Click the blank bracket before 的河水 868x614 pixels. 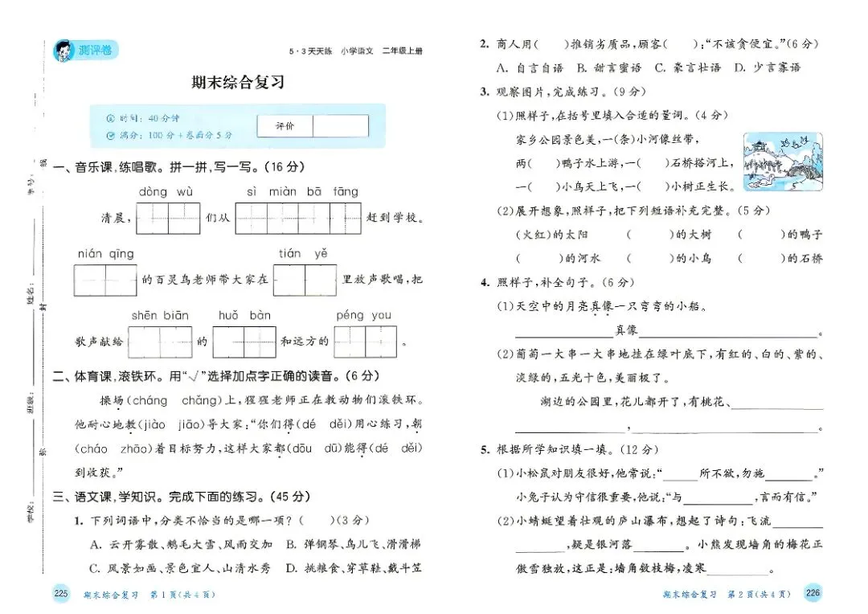(x=540, y=259)
